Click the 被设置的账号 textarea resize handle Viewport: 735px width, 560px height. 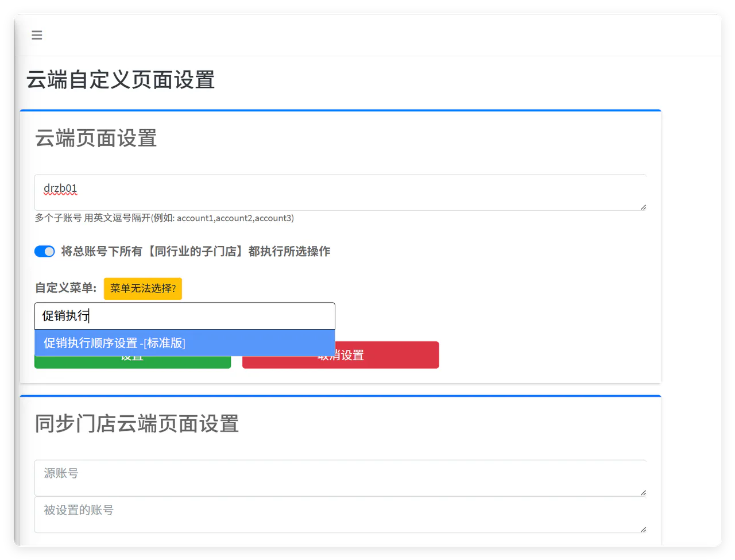(643, 530)
